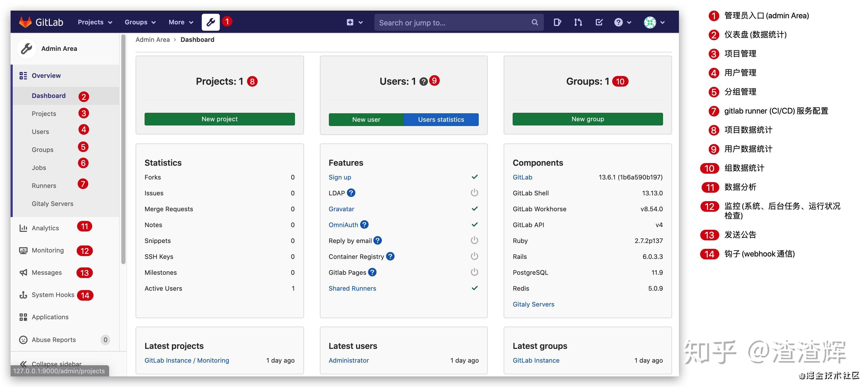Open the More dropdown menu

pyautogui.click(x=180, y=22)
